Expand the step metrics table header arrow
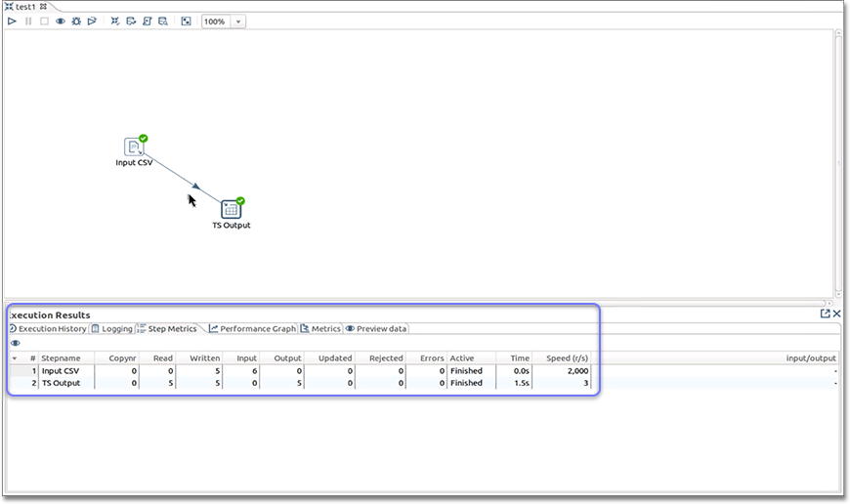Screen dimensions: 850x504 click(14, 358)
